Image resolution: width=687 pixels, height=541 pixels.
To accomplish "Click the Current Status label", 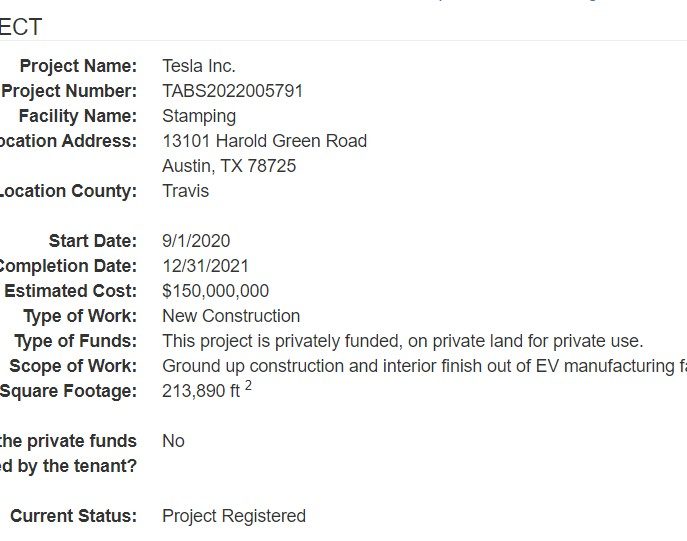I will [74, 516].
